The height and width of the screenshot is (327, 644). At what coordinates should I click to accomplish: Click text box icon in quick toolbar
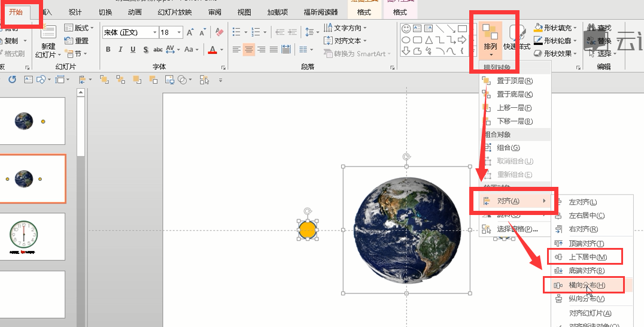click(x=28, y=80)
